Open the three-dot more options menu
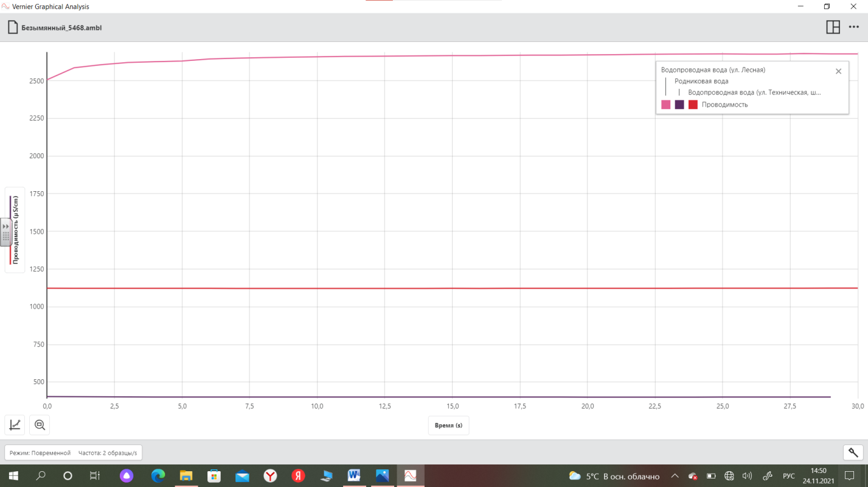The height and width of the screenshot is (487, 868). pyautogui.click(x=853, y=27)
